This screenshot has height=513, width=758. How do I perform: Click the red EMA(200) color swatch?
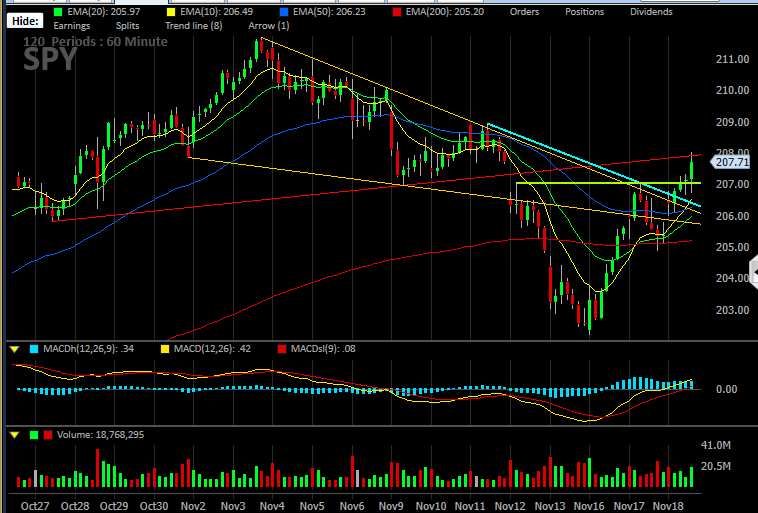(x=397, y=12)
